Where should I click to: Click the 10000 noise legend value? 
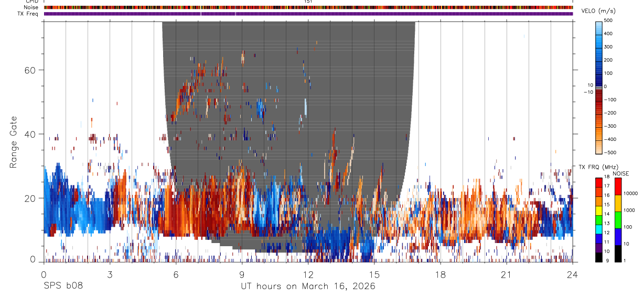click(x=631, y=193)
